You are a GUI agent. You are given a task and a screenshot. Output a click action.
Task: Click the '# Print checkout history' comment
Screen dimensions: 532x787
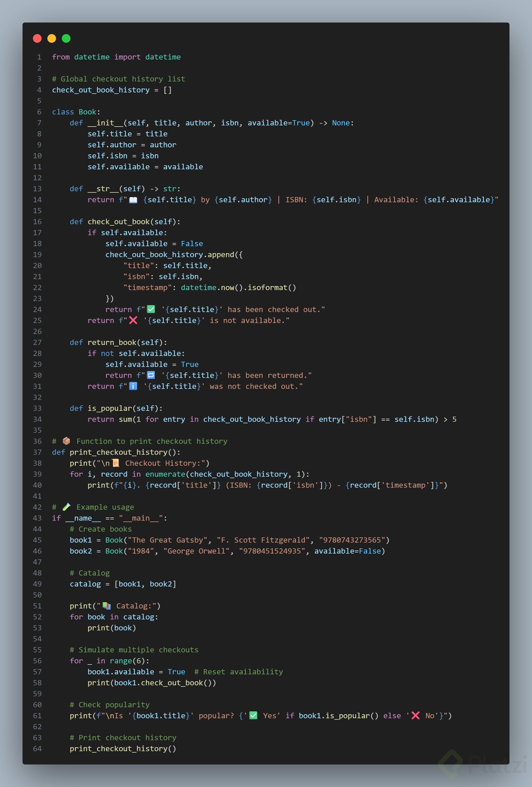pos(123,738)
